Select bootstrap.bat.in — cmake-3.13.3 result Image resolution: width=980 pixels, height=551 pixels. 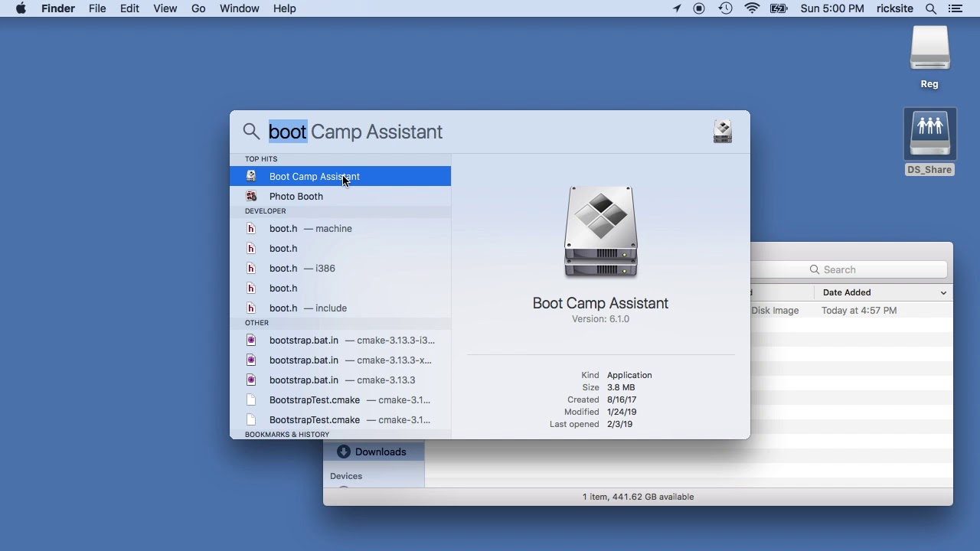(340, 380)
